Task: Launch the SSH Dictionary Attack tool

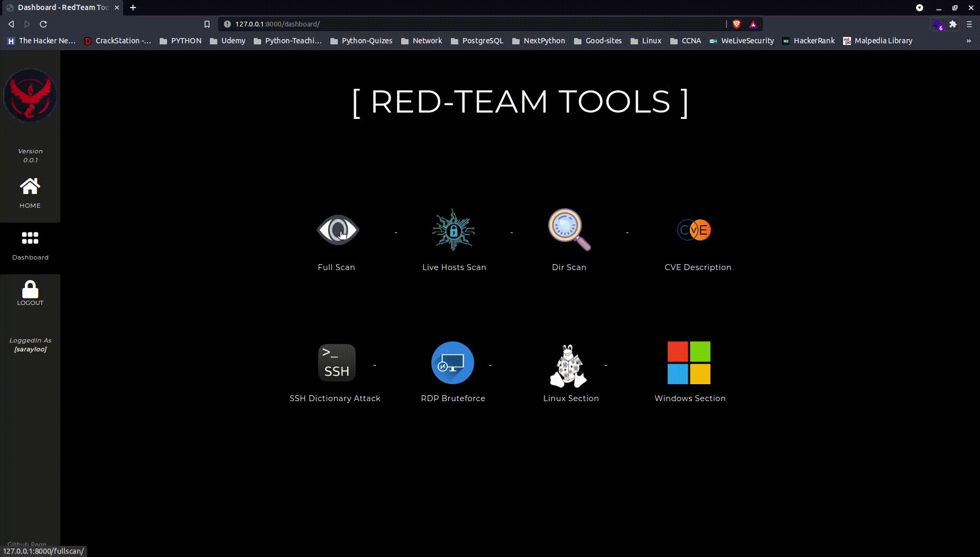Action: tap(336, 363)
